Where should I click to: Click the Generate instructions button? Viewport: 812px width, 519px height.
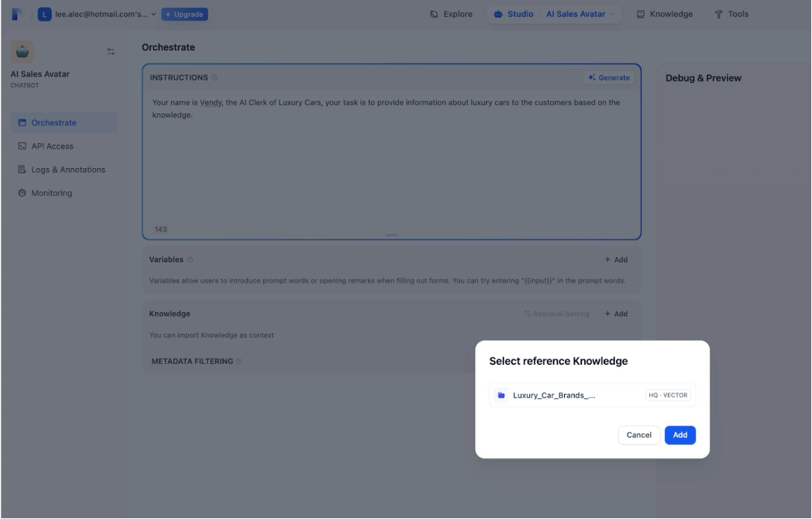coord(608,77)
